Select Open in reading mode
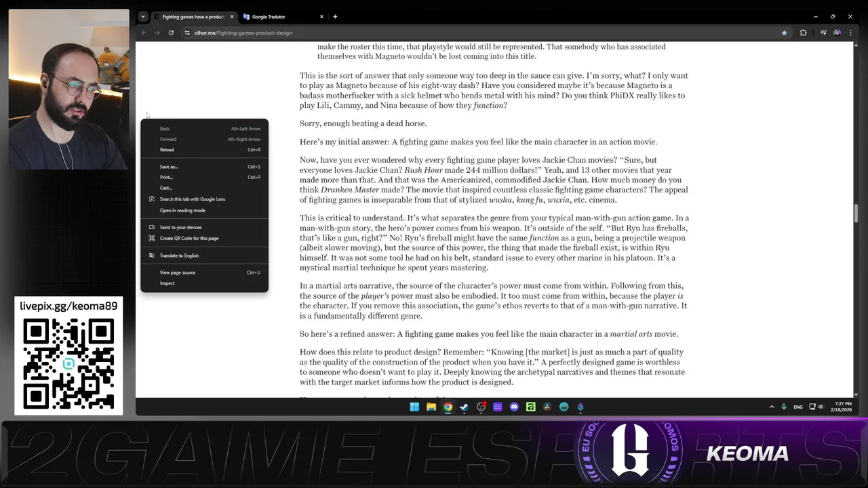868x488 pixels. tap(204, 210)
